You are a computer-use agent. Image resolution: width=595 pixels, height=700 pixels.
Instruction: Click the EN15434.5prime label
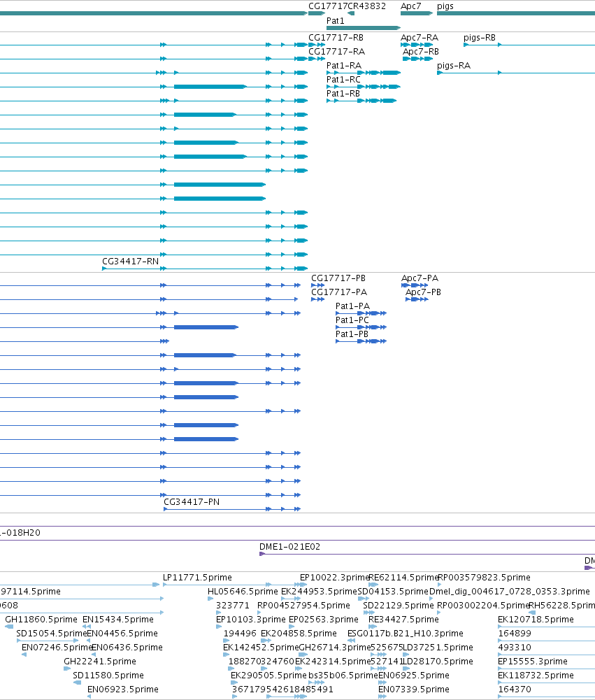click(x=118, y=620)
